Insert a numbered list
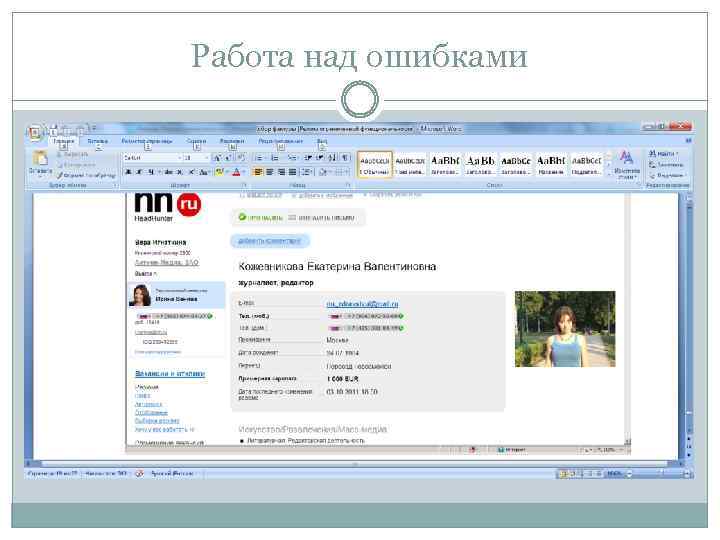The image size is (720, 540). click(x=275, y=158)
